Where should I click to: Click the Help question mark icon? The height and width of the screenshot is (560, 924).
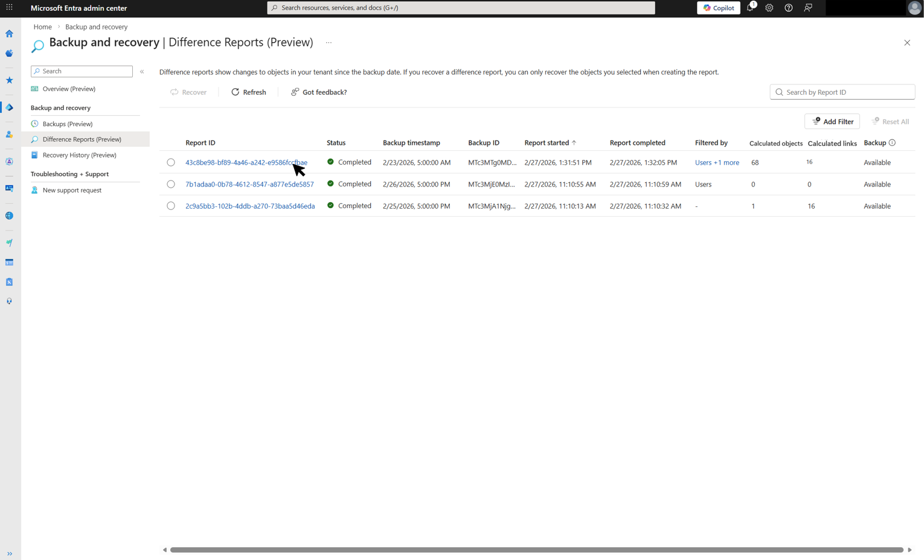(x=789, y=8)
